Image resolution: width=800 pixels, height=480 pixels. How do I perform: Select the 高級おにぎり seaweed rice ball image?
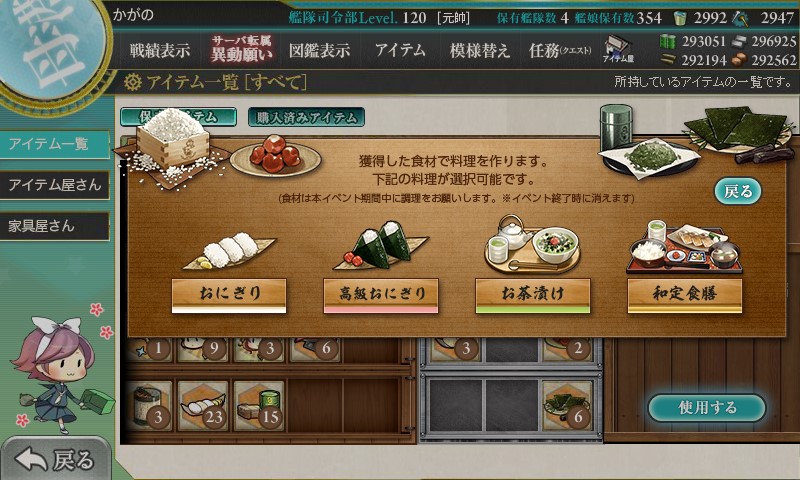[381, 245]
